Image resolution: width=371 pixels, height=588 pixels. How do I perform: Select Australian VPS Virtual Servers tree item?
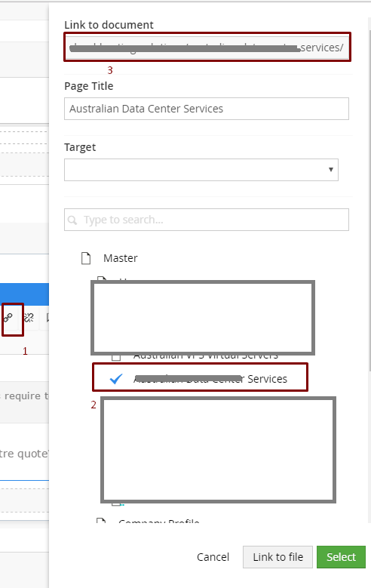coord(206,357)
